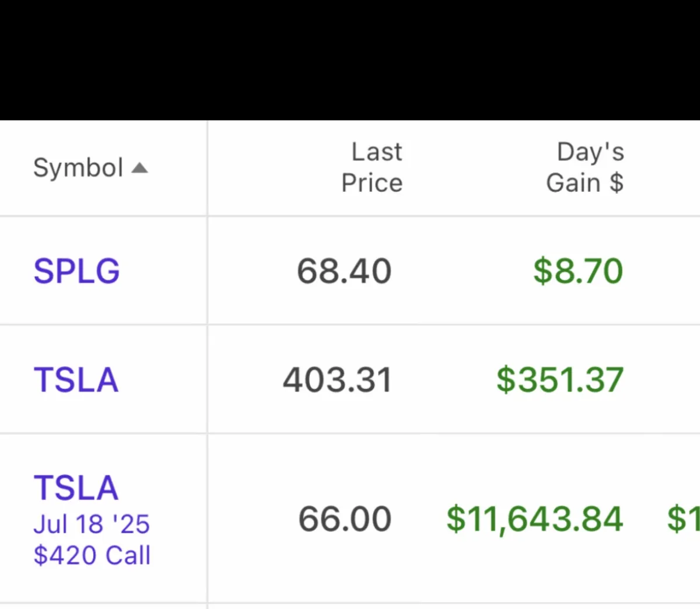Click the option day's gain $11,643.84
Screen dimensions: 700x609
pos(535,519)
